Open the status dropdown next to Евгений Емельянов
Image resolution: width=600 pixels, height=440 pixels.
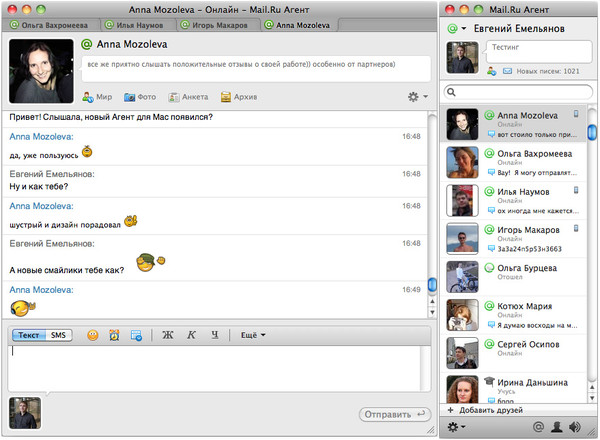click(464, 29)
